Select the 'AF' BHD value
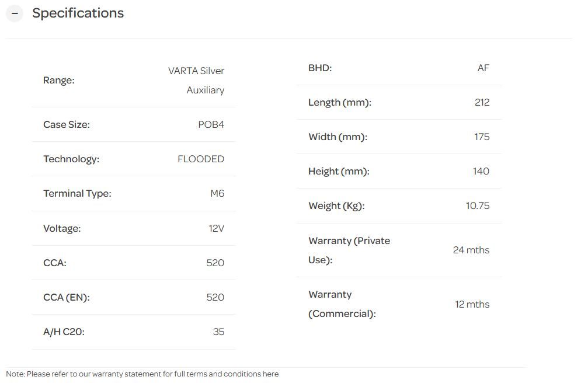This screenshot has width=588, height=387. pos(483,68)
